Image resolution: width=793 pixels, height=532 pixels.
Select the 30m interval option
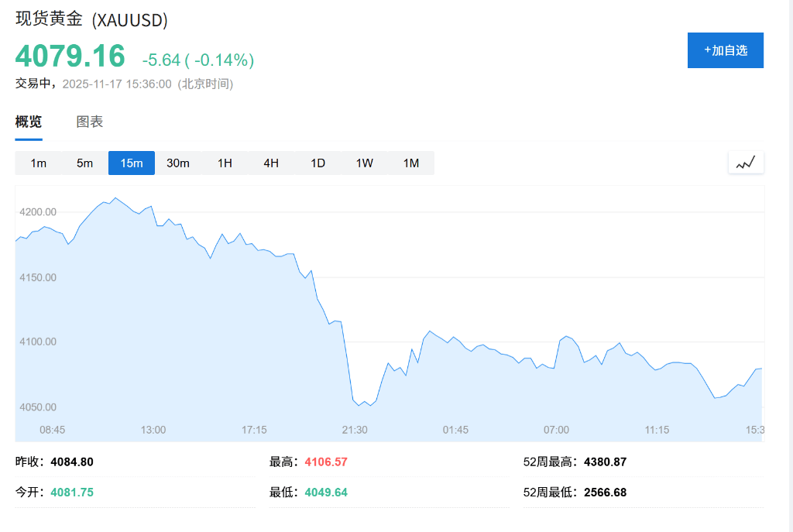point(178,163)
